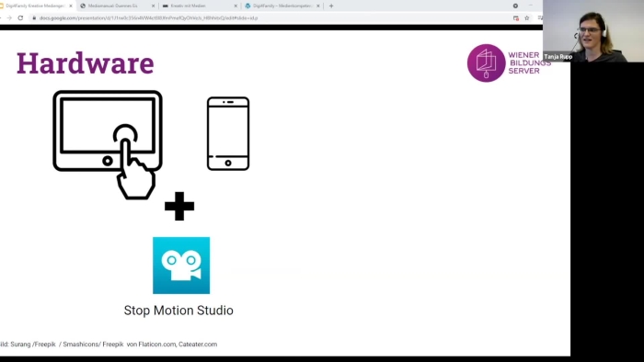
Task: Click the site lock icon in address bar
Action: (35, 18)
